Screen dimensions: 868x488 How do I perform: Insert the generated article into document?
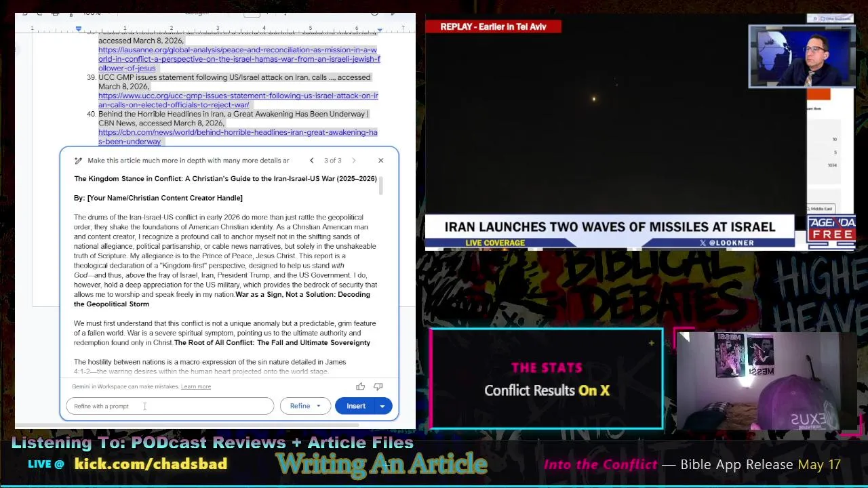356,406
